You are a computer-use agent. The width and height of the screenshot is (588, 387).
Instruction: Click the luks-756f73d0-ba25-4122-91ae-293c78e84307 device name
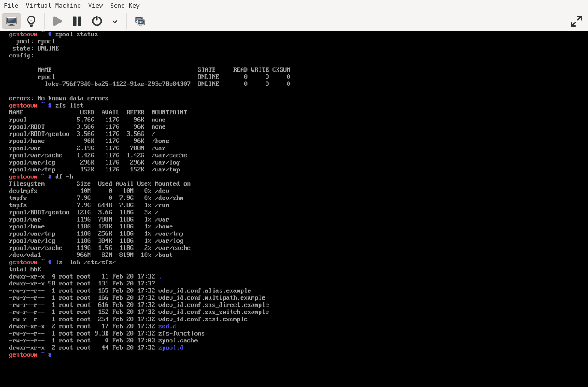pos(118,84)
